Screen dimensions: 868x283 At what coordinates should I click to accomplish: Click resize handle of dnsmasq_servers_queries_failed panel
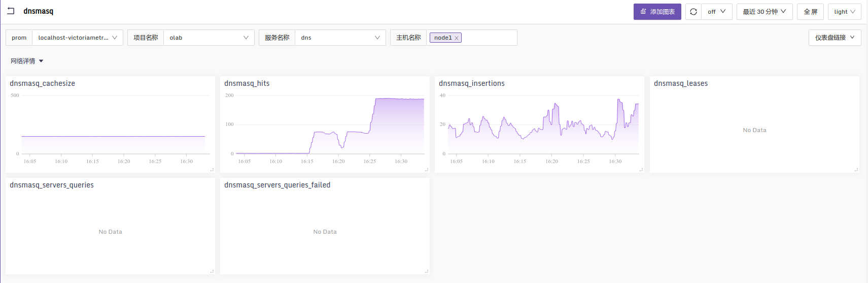427,271
